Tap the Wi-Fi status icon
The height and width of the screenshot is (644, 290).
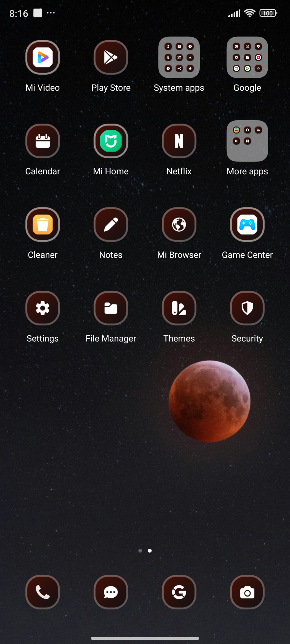point(250,13)
